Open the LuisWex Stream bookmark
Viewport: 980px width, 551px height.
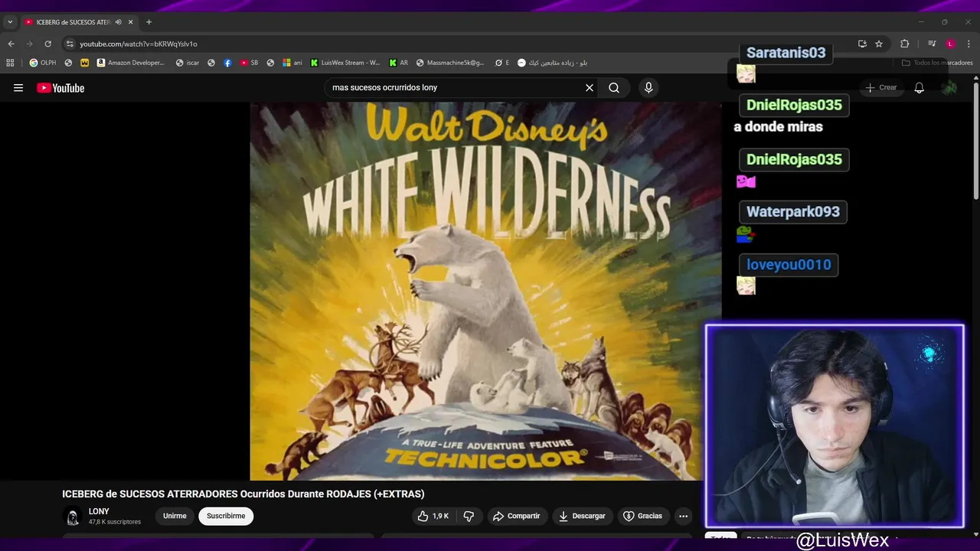(x=345, y=63)
